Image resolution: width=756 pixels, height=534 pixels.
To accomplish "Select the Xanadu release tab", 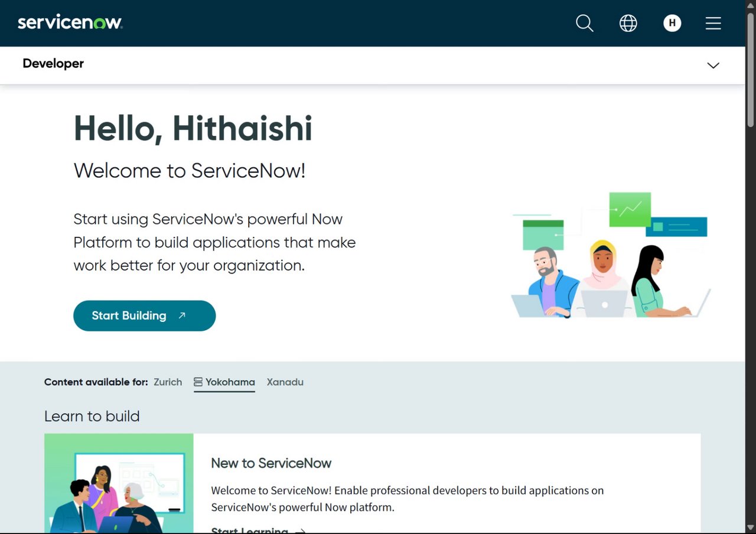I will click(285, 382).
